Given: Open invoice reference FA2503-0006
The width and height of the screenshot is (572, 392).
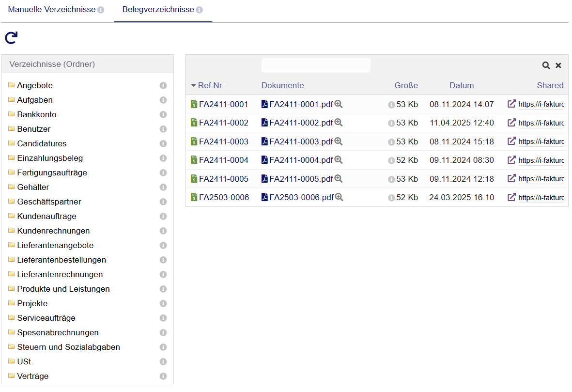Looking at the screenshot, I should click(224, 197).
